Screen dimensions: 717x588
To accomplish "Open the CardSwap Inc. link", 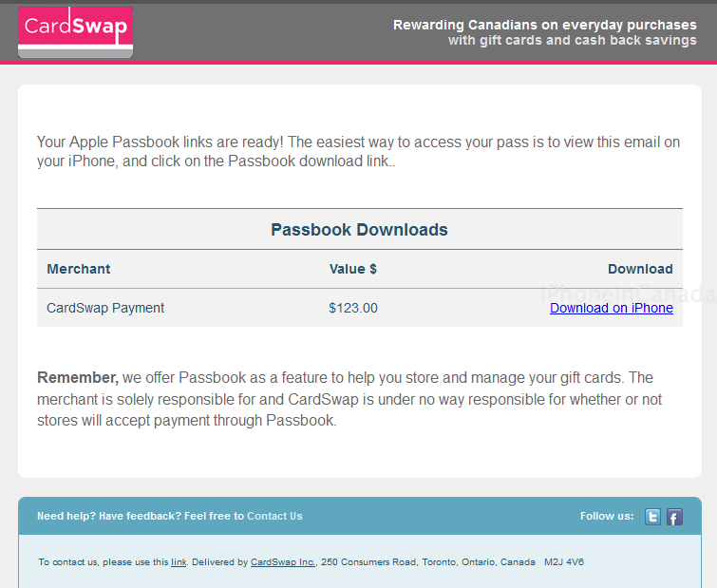I will point(283,562).
